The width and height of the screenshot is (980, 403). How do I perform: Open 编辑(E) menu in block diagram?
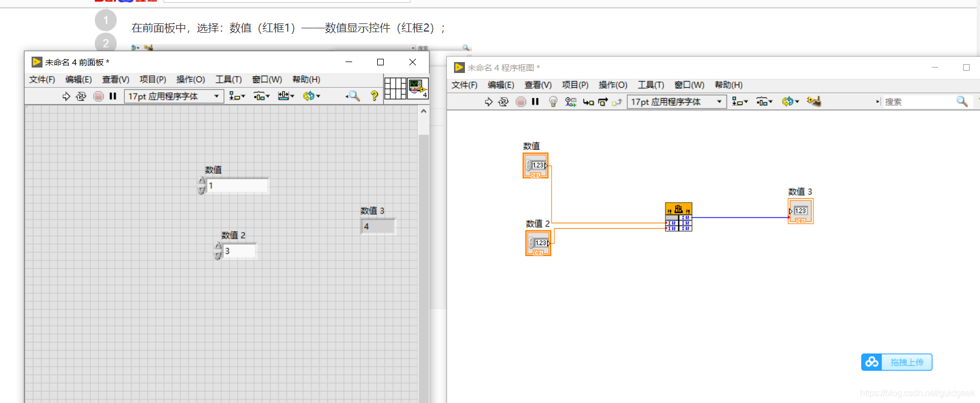(x=501, y=85)
